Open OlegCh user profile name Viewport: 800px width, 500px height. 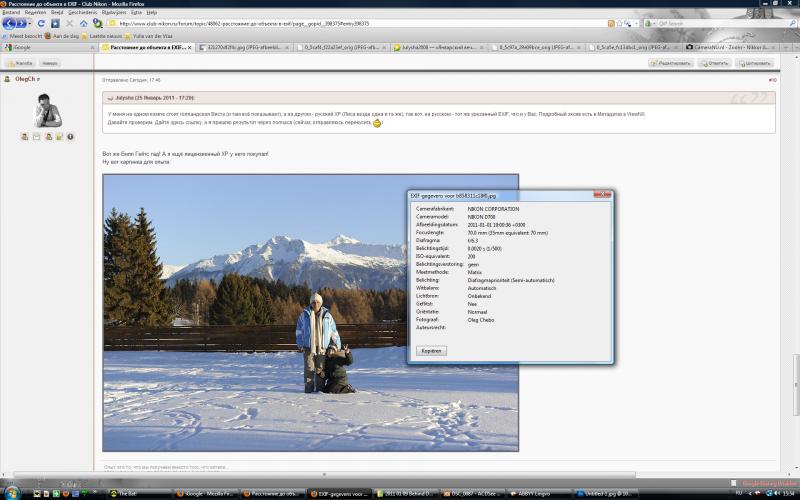26,79
